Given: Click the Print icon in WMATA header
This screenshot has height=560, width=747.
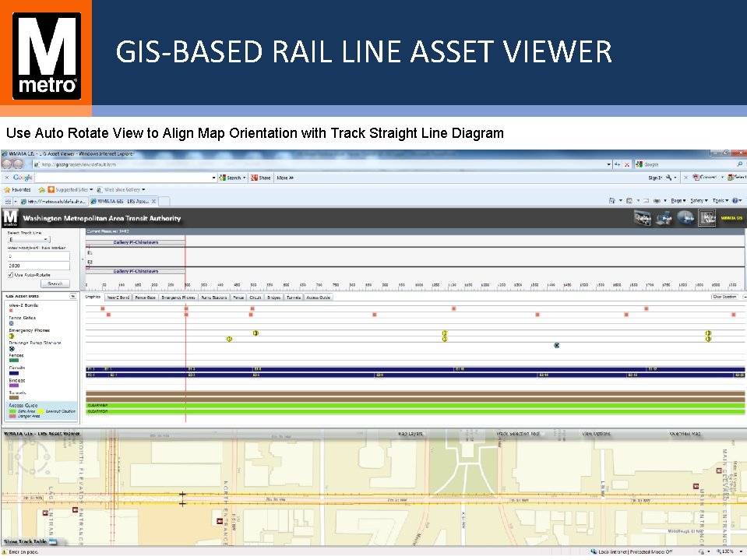Looking at the screenshot, I should pyautogui.click(x=664, y=218).
